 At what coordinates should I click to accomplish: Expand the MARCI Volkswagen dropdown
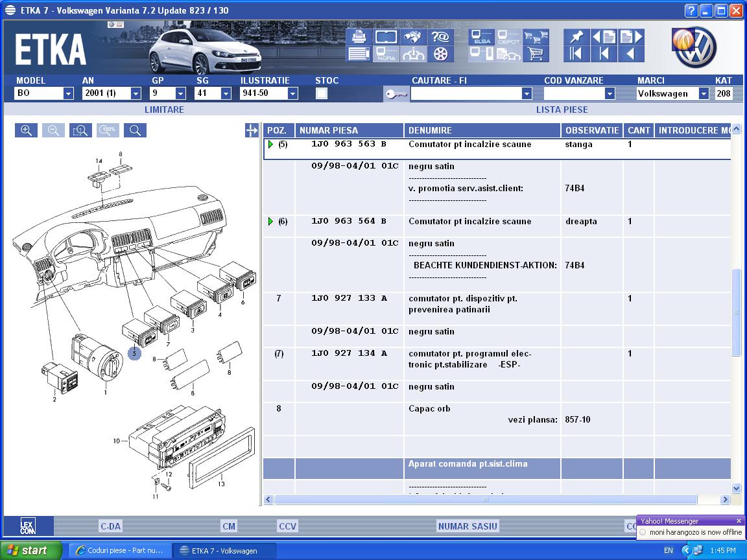point(704,93)
